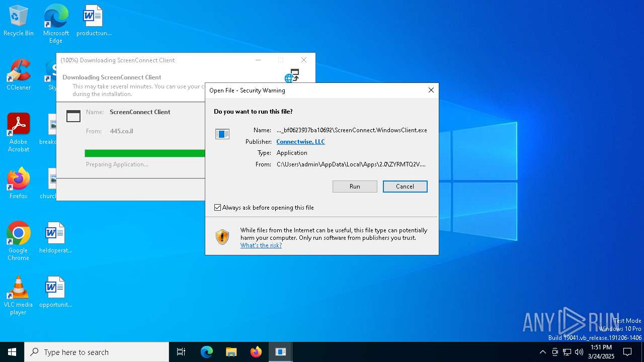Launch VLC media player shortcut

point(19,296)
